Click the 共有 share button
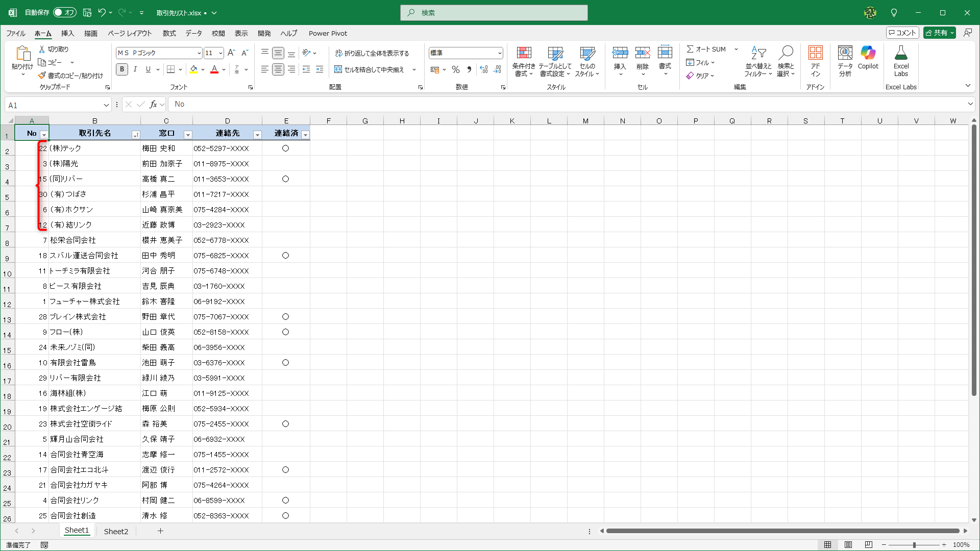Screen dimensions: 980x551 pos(939,33)
